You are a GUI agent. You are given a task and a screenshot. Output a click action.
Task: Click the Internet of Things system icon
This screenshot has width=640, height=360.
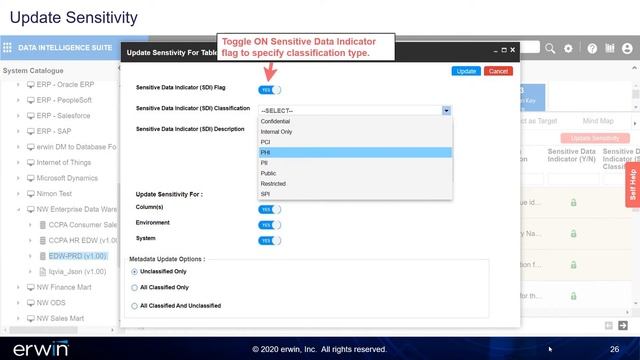point(31,162)
